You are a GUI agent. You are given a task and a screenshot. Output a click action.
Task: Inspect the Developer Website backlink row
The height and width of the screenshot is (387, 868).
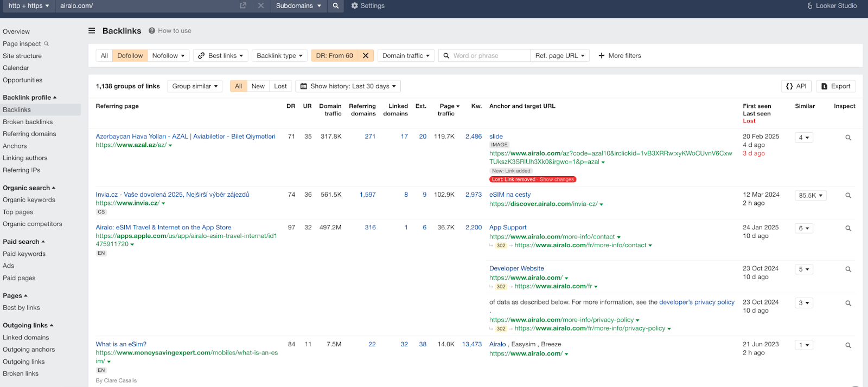[x=848, y=269]
